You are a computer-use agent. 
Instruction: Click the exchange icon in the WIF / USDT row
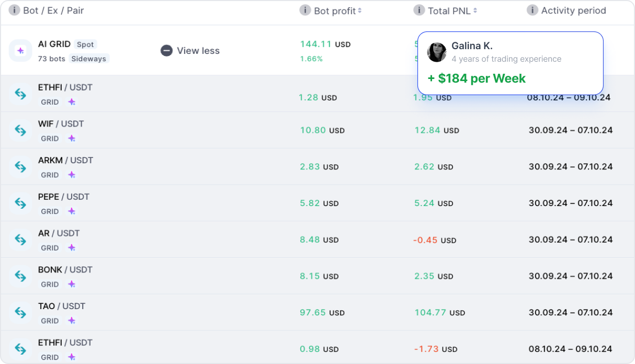point(20,130)
